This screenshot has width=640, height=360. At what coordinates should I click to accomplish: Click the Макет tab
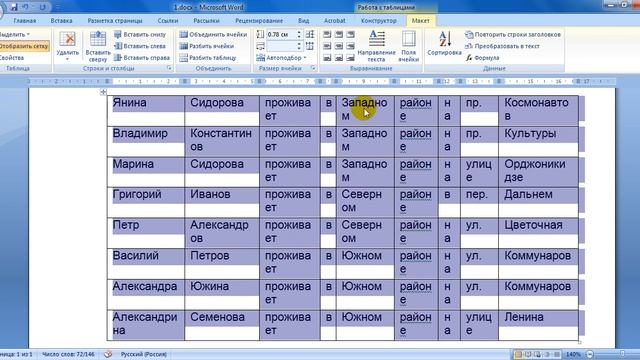point(420,20)
